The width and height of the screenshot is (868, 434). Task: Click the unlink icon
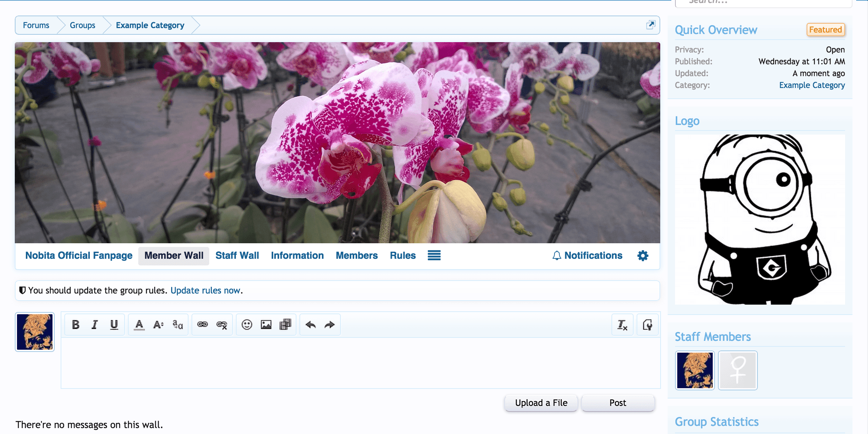click(222, 325)
